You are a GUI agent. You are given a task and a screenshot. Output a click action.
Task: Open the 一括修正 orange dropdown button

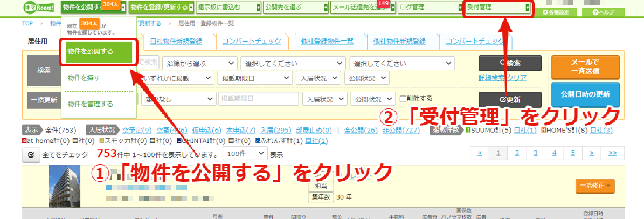pos(595,186)
